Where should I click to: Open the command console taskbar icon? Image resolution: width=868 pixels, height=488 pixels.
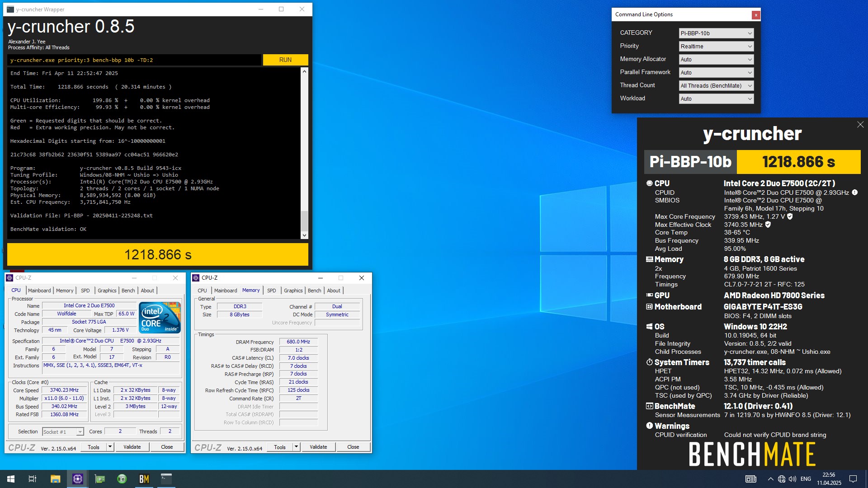(166, 479)
